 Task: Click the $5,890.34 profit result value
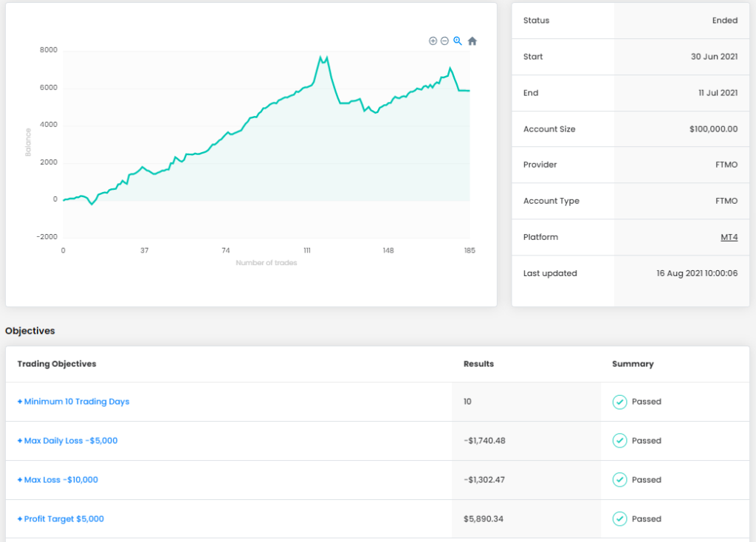[x=484, y=519]
